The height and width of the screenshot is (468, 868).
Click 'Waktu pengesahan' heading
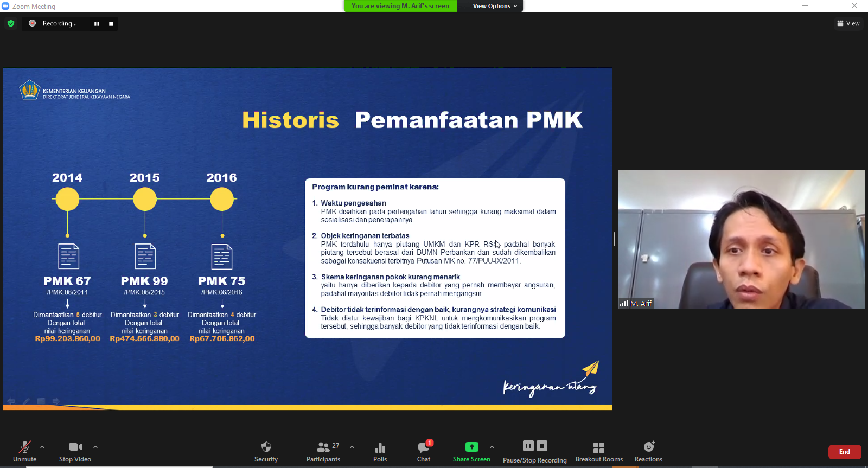coord(354,203)
